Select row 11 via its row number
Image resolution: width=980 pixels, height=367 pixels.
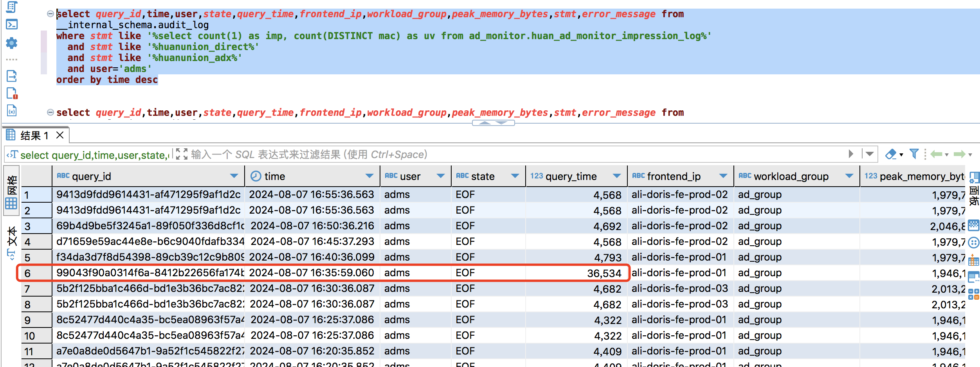(36, 351)
